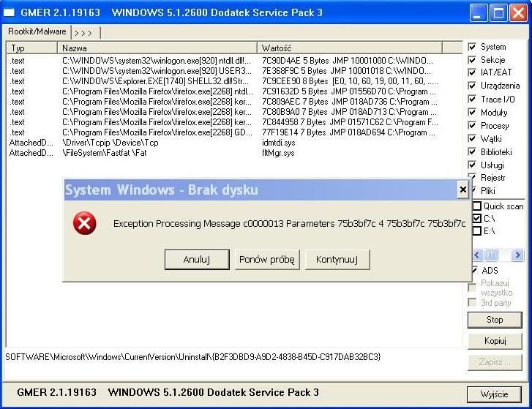This screenshot has width=532, height=409.
Task: Uncheck the C:\ drive checkbox
Action: (x=476, y=219)
